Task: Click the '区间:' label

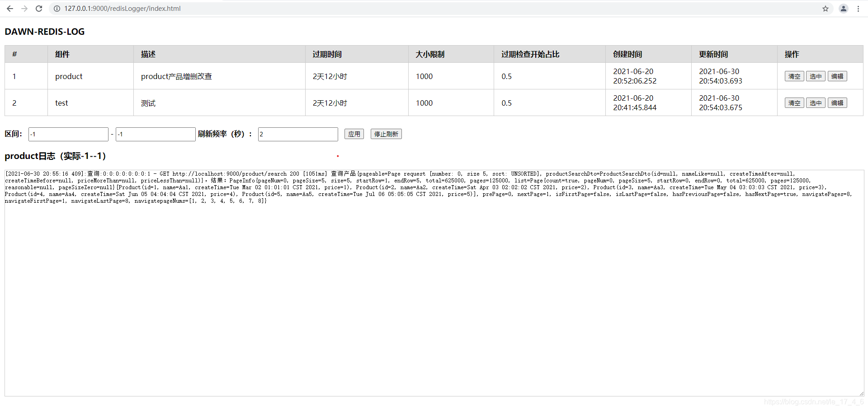Action: tap(14, 134)
